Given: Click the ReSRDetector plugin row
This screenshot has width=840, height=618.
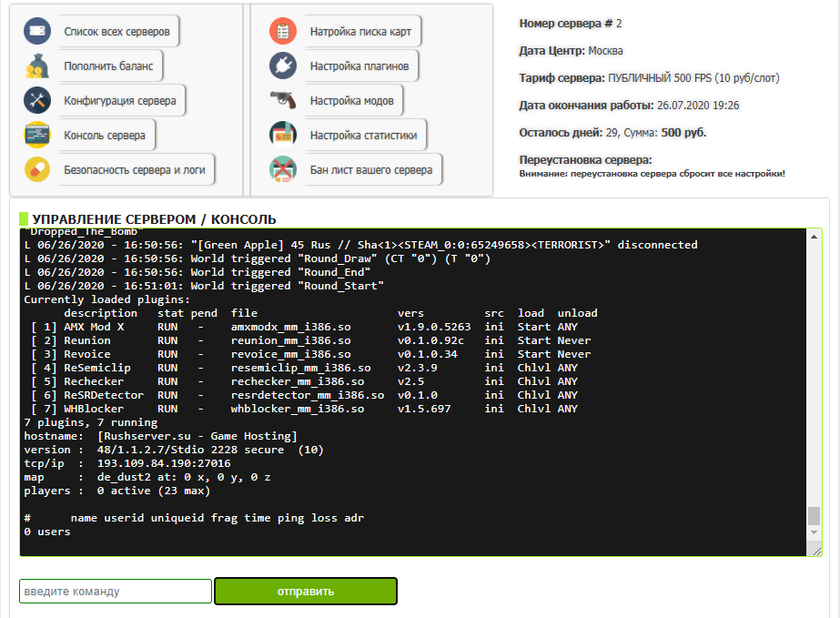Looking at the screenshot, I should pos(304,395).
